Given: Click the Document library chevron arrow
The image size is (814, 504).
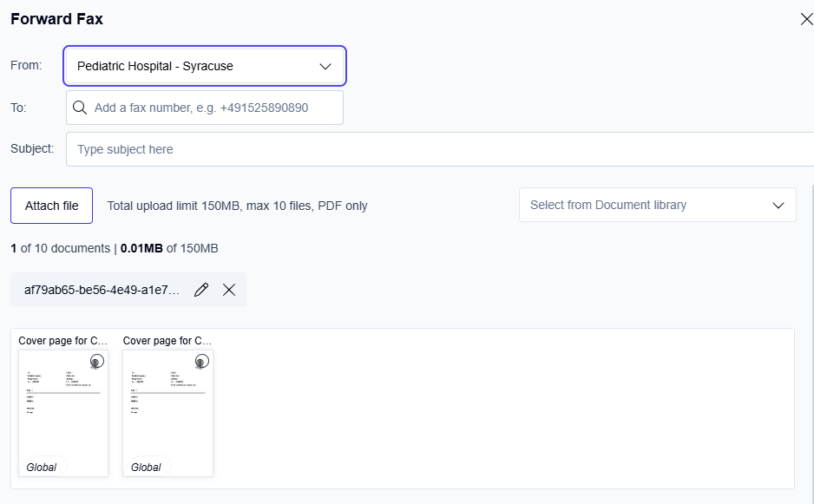Looking at the screenshot, I should pos(778,206).
